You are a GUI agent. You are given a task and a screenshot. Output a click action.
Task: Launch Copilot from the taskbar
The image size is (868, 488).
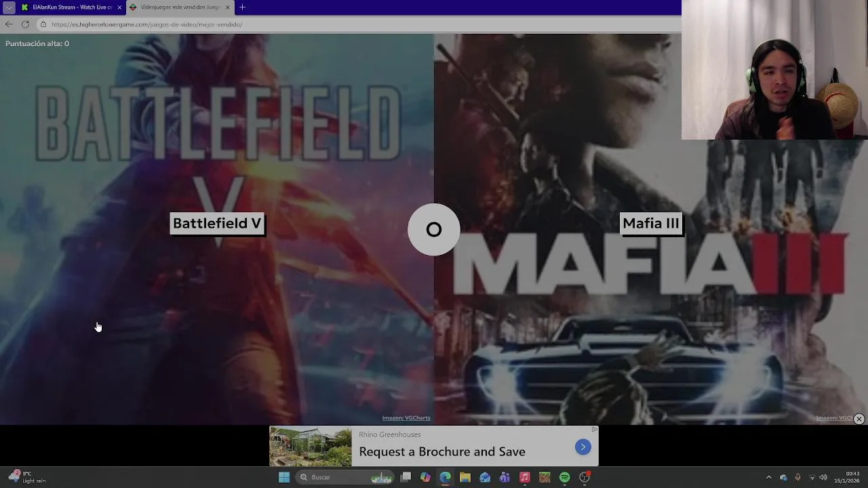coord(425,477)
